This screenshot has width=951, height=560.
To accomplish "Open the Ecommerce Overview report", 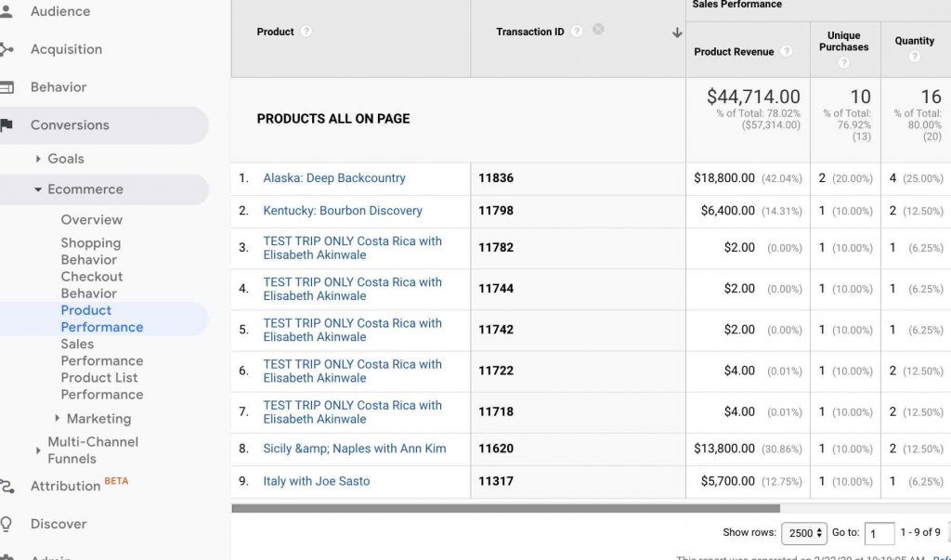I will (x=91, y=220).
